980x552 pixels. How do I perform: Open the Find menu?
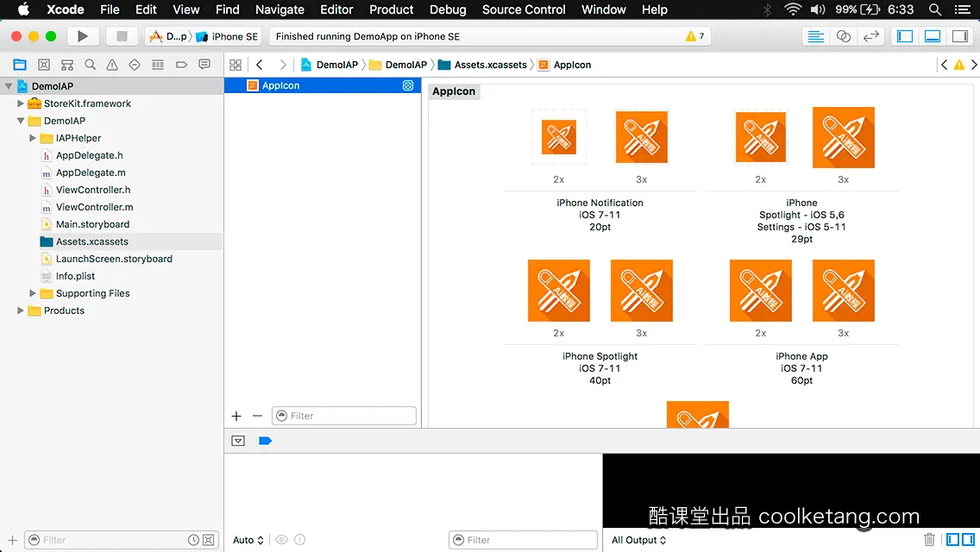[228, 9]
